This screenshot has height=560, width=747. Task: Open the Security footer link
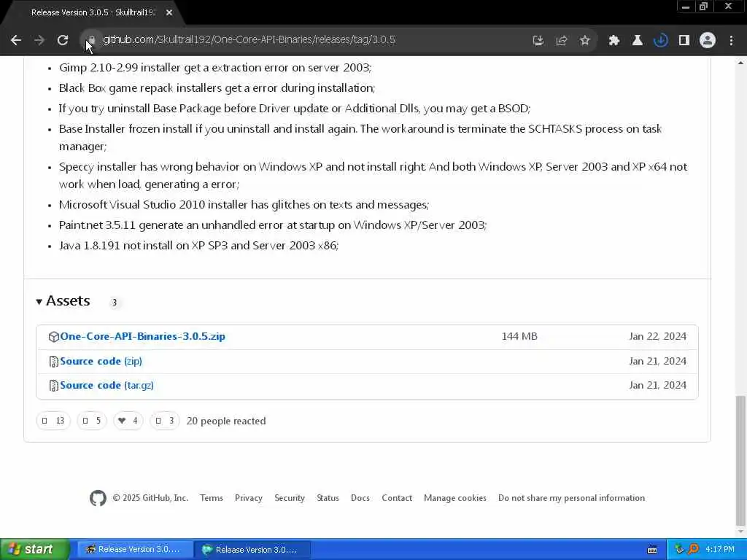click(x=290, y=498)
